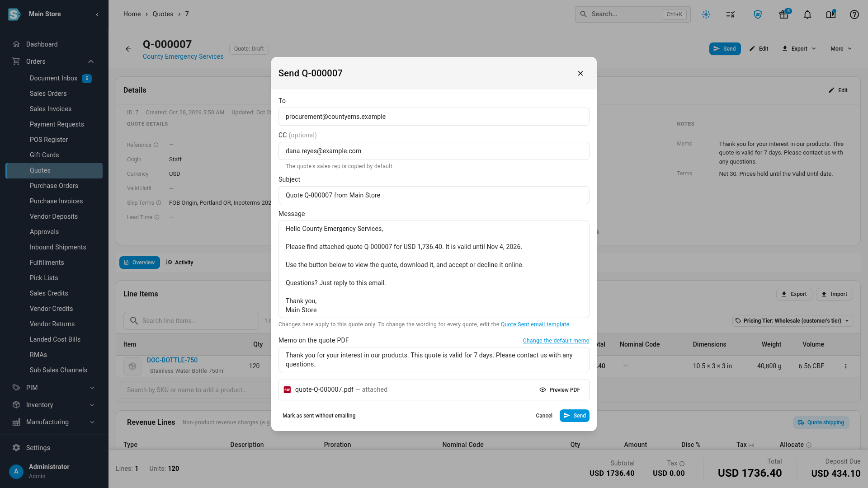Collapse the Orders section
This screenshot has height=488, width=868.
(x=91, y=61)
